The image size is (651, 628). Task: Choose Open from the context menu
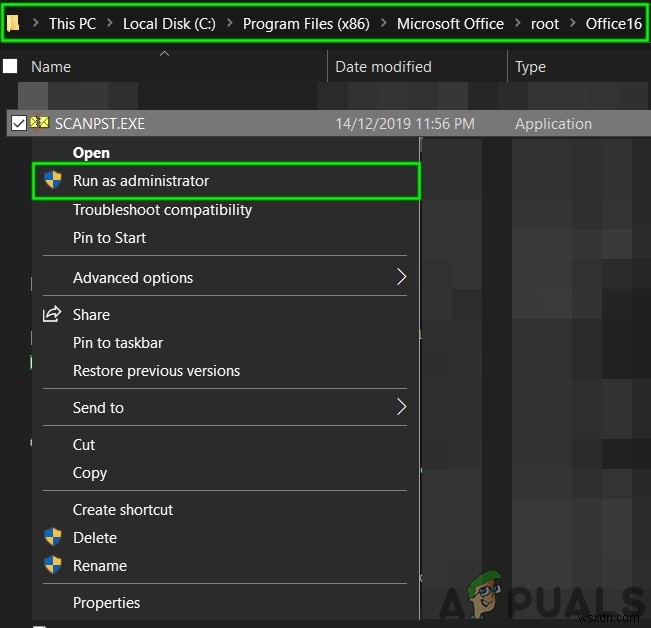pyautogui.click(x=226, y=152)
